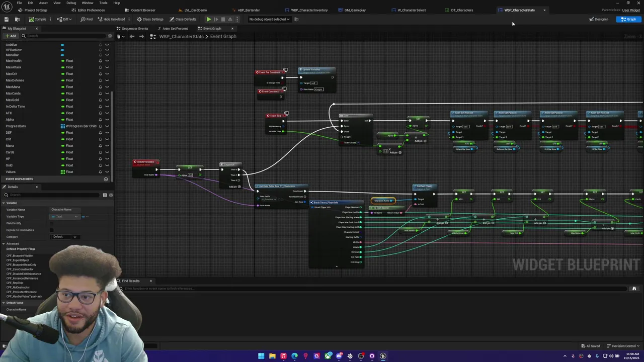The height and width of the screenshot is (362, 644).
Task: Toggle Expose to Cinematics checkbox
Action: [x=51, y=230]
